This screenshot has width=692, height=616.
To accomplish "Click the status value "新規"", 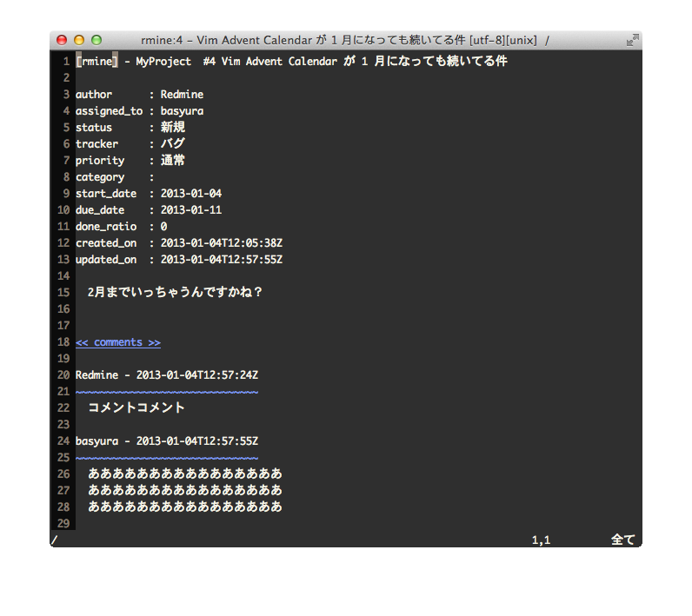I will tap(172, 128).
